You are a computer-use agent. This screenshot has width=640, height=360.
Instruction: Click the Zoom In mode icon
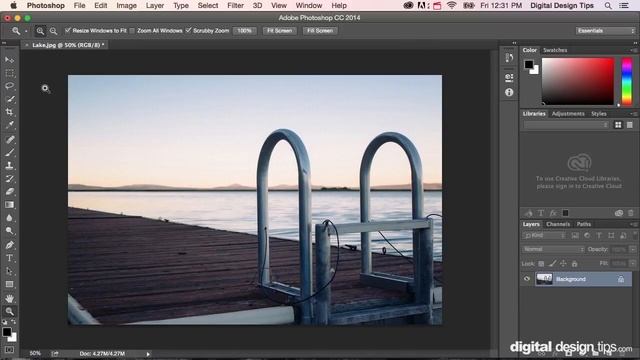pos(40,31)
